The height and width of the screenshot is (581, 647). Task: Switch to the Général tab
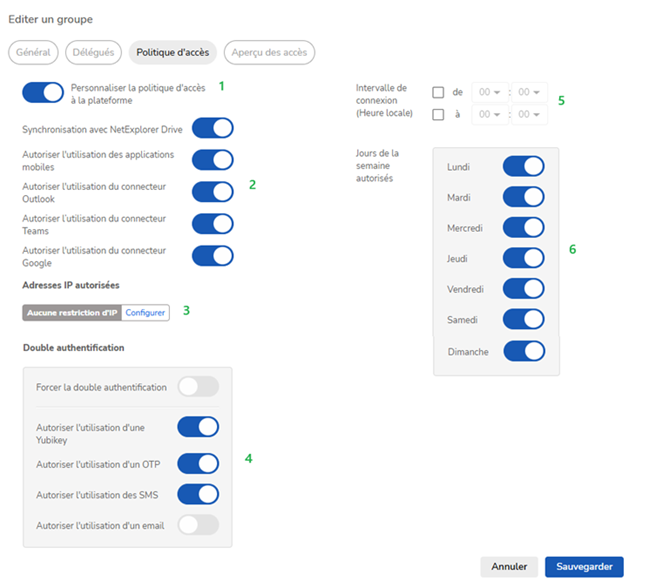[33, 52]
